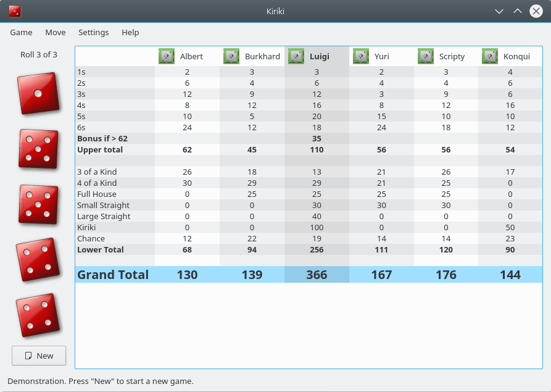Click Albert's player icon

click(x=167, y=56)
